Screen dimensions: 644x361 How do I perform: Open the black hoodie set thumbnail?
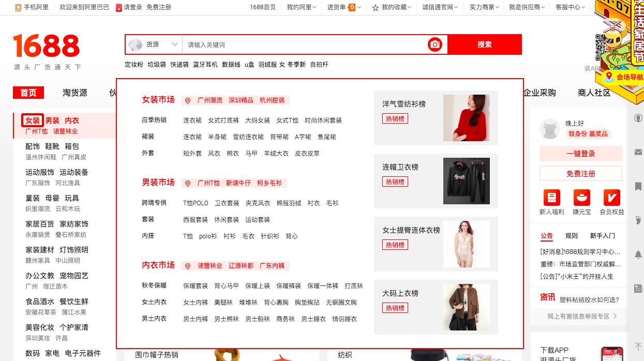coord(467,181)
